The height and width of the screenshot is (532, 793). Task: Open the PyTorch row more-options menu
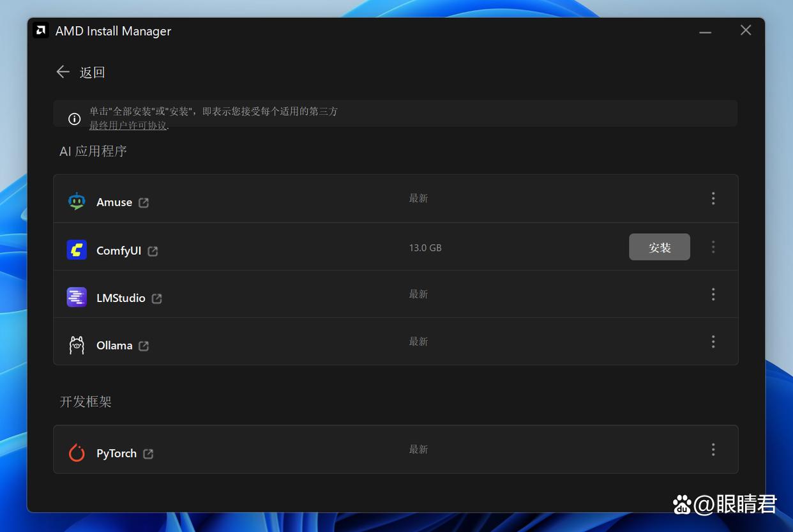click(x=713, y=449)
